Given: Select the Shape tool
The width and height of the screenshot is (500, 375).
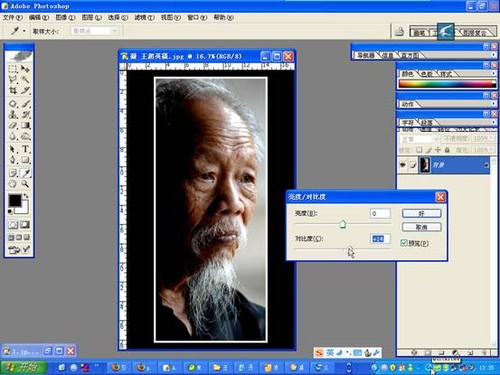Looking at the screenshot, I should (25, 160).
